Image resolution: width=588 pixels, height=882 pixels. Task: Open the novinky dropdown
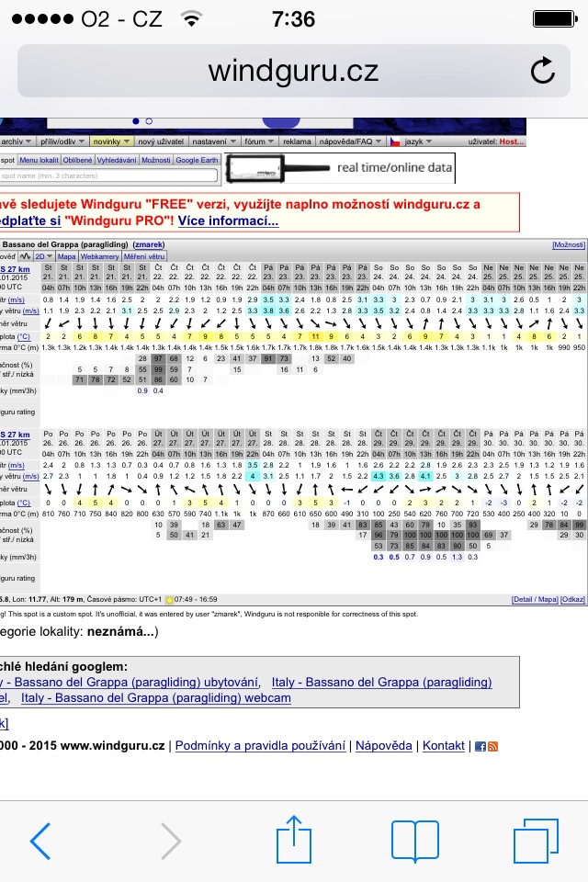pyautogui.click(x=111, y=141)
